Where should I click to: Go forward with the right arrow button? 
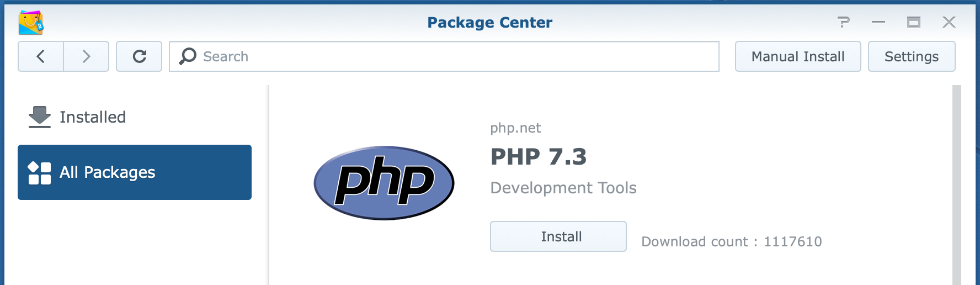[86, 56]
